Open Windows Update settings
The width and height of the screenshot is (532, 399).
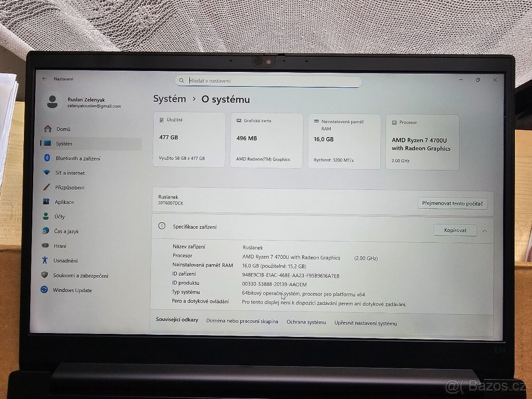[72, 290]
